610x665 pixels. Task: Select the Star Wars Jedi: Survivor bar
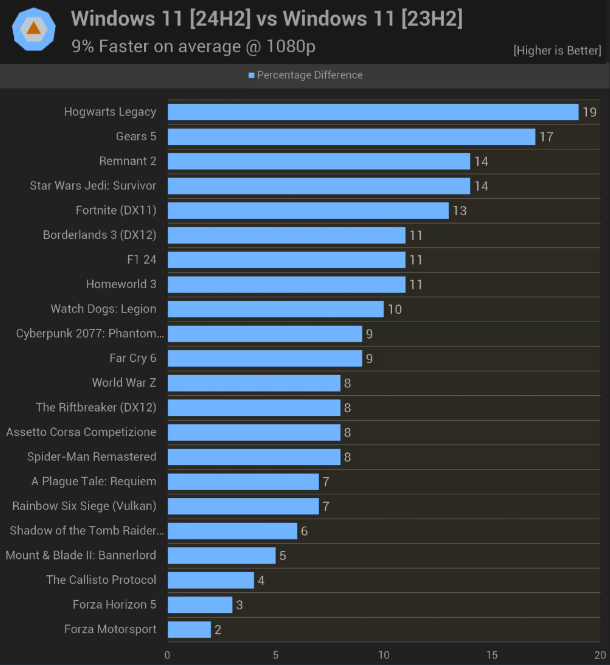tap(318, 185)
